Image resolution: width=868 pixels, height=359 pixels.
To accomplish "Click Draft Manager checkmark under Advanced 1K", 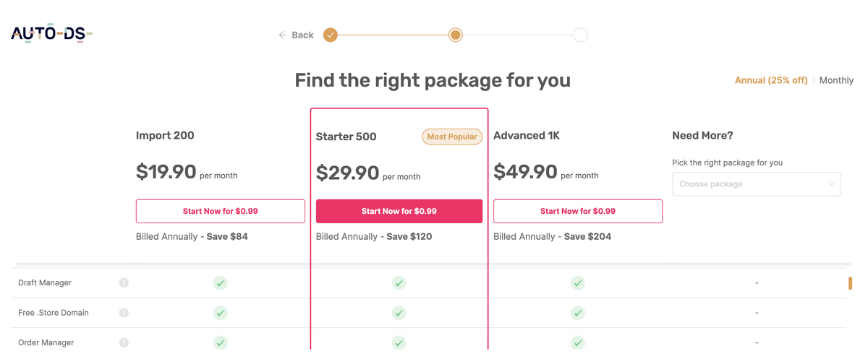I will point(577,283).
